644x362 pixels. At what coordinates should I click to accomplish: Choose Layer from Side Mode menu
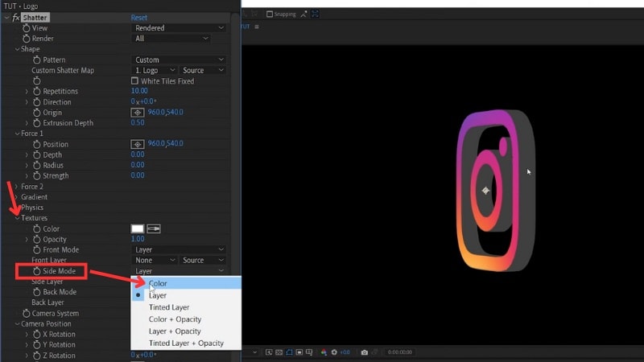[186, 295]
